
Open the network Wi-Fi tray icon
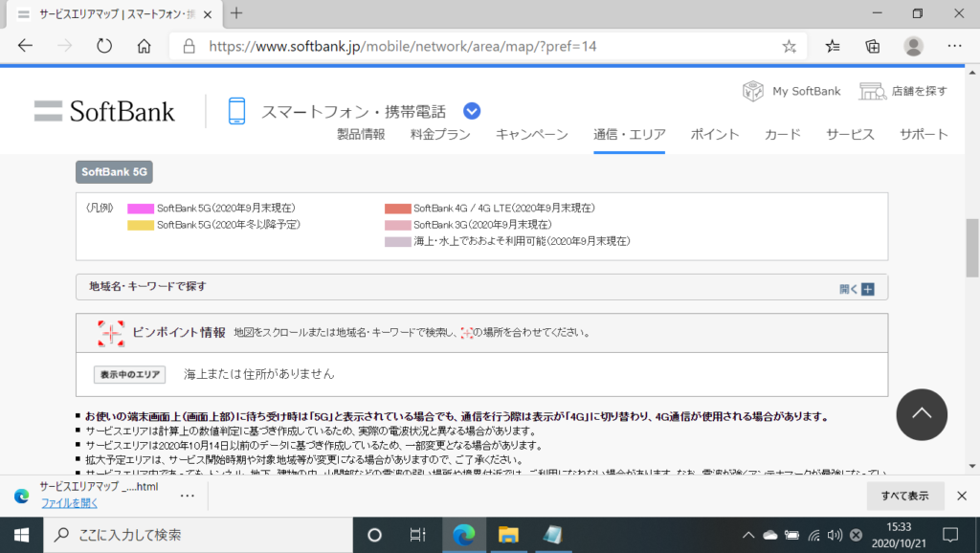click(x=813, y=536)
